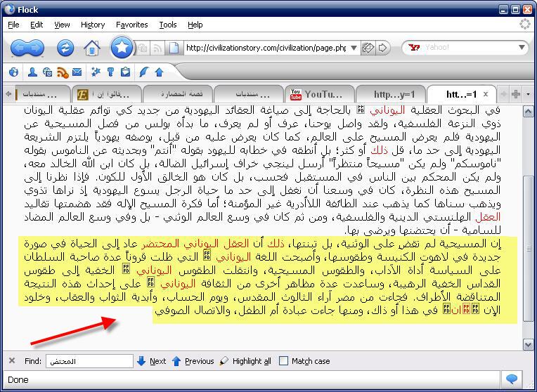Open the Webmail envelope icon
This screenshot has height=392, width=537.
coord(77,72)
